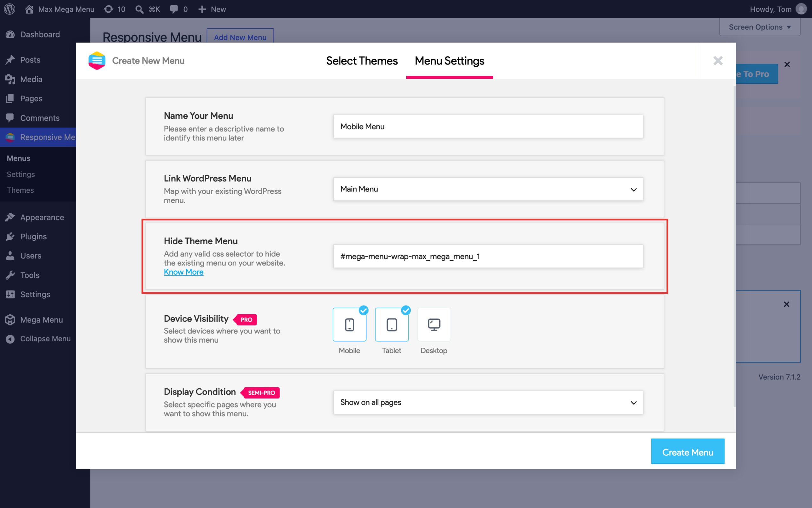Toggle Mobile device visibility
This screenshot has height=508, width=812.
(x=349, y=324)
